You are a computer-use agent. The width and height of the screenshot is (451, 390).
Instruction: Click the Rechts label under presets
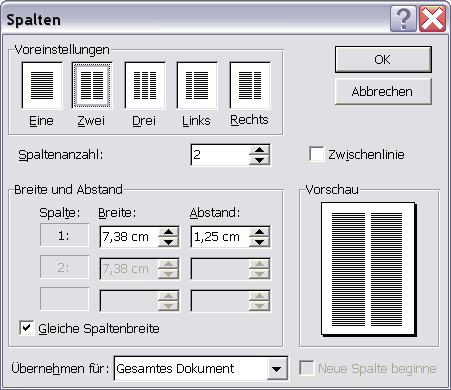click(249, 120)
